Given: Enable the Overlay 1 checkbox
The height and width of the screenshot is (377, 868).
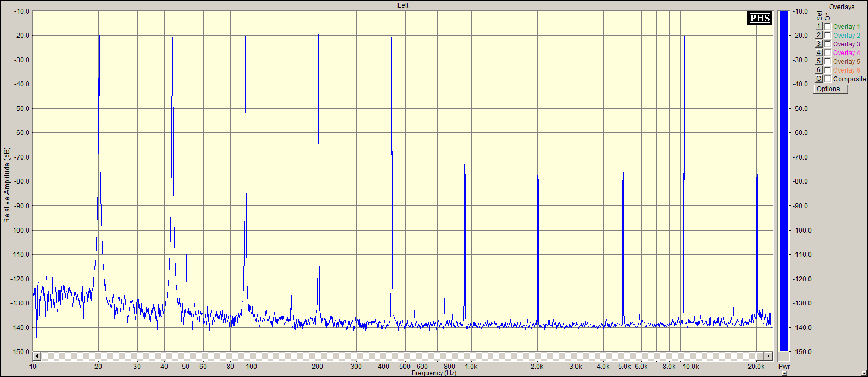Looking at the screenshot, I should (x=828, y=26).
